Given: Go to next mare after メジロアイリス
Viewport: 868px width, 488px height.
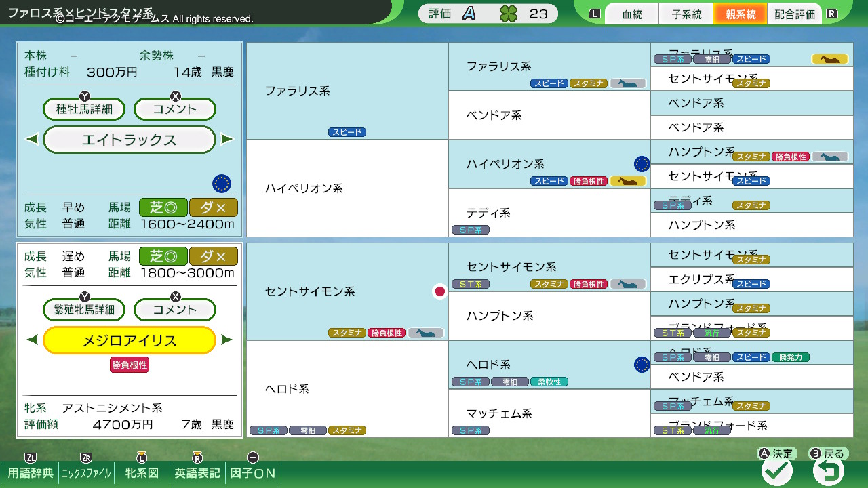Looking at the screenshot, I should pyautogui.click(x=227, y=340).
